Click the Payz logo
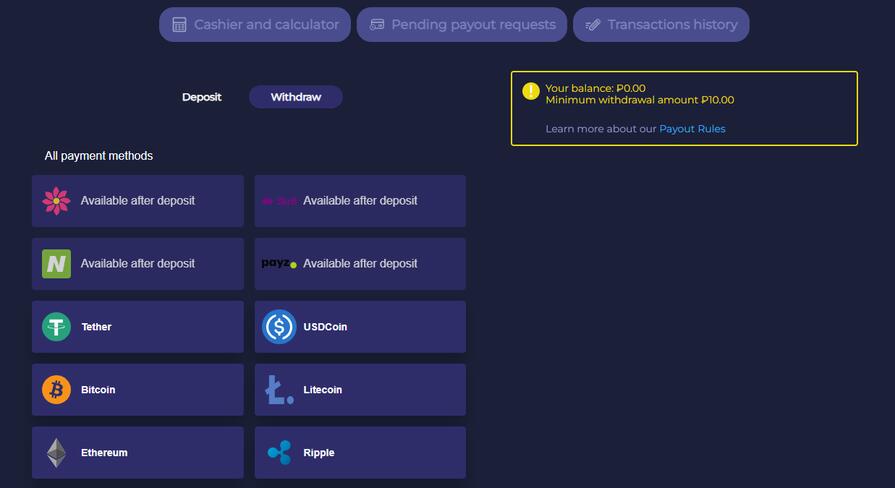Viewport: 895px width, 488px height. (279, 264)
